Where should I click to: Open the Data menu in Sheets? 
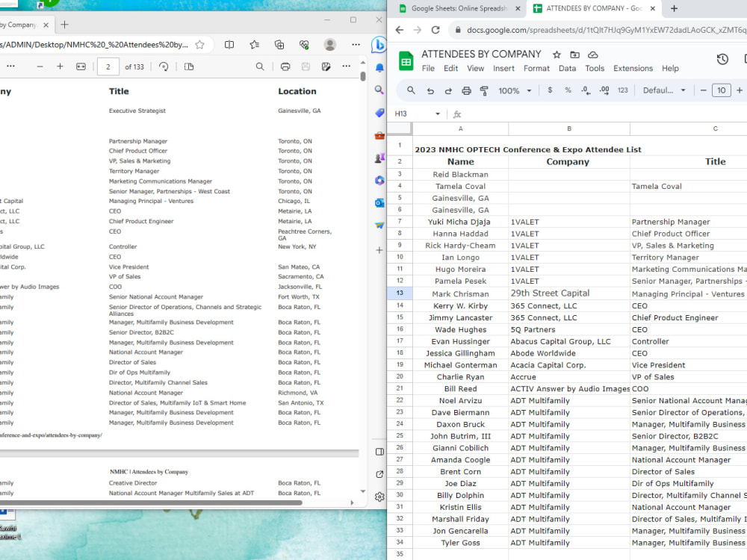pyautogui.click(x=567, y=69)
